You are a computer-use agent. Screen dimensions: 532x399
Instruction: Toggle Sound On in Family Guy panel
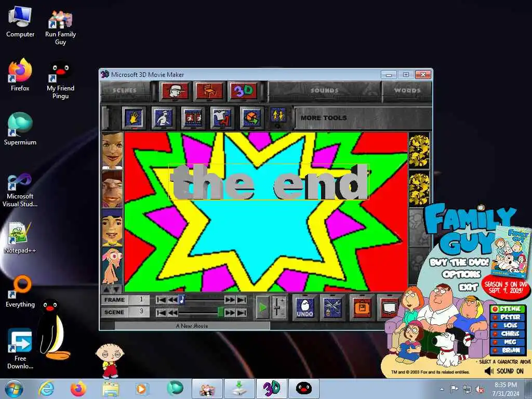(x=504, y=371)
